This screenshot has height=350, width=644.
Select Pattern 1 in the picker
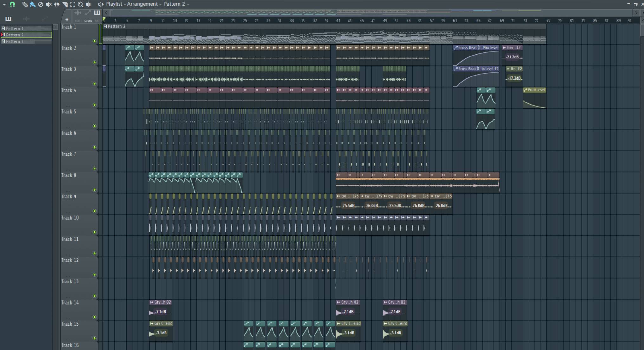[x=15, y=28]
